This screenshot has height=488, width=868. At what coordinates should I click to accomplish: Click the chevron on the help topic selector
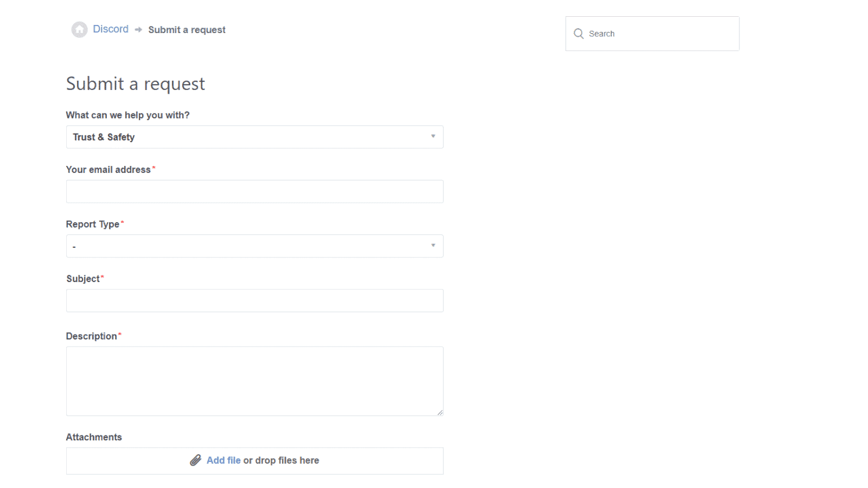point(433,137)
